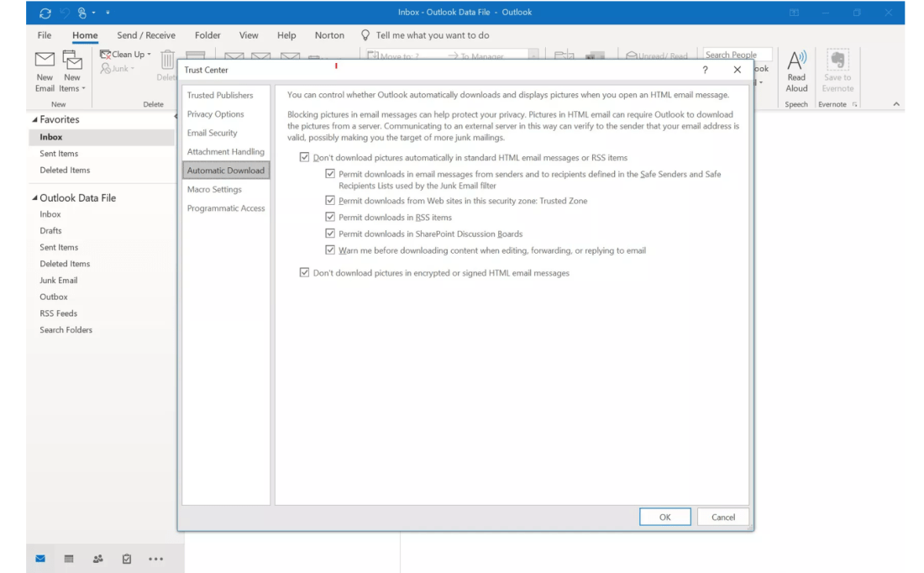This screenshot has height=573, width=924.
Task: Toggle Permit downloads from Trusted Zone web sites
Action: 330,201
